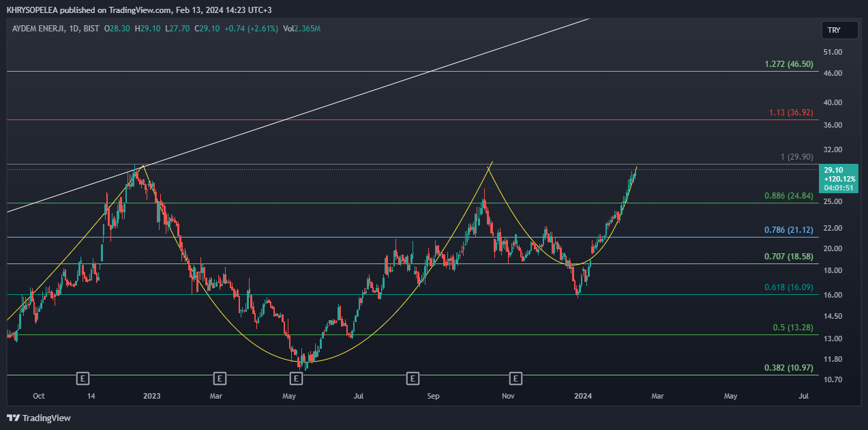This screenshot has height=430, width=868.
Task: Click the 10.70 price axis label
Action: click(x=833, y=379)
